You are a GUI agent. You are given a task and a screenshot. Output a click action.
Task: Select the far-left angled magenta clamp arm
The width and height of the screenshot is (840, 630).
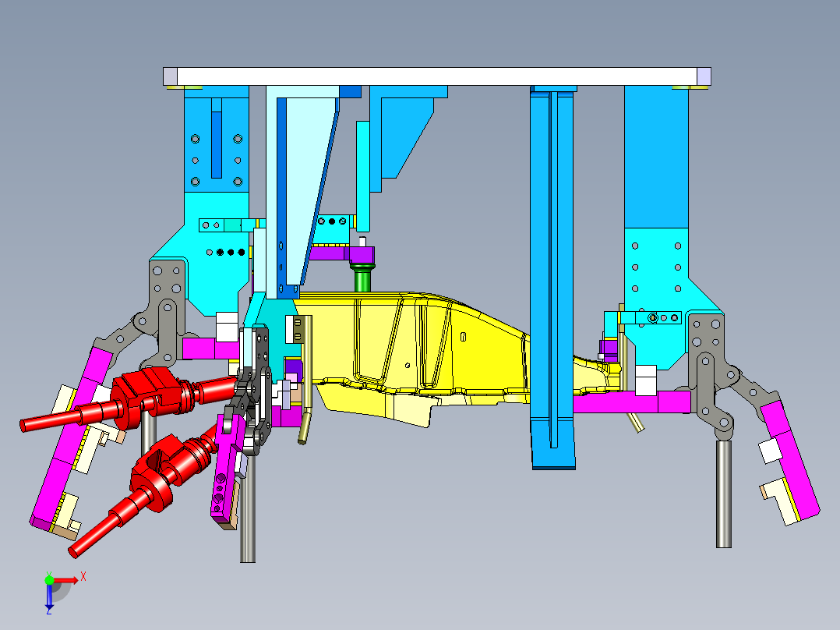(x=67, y=437)
